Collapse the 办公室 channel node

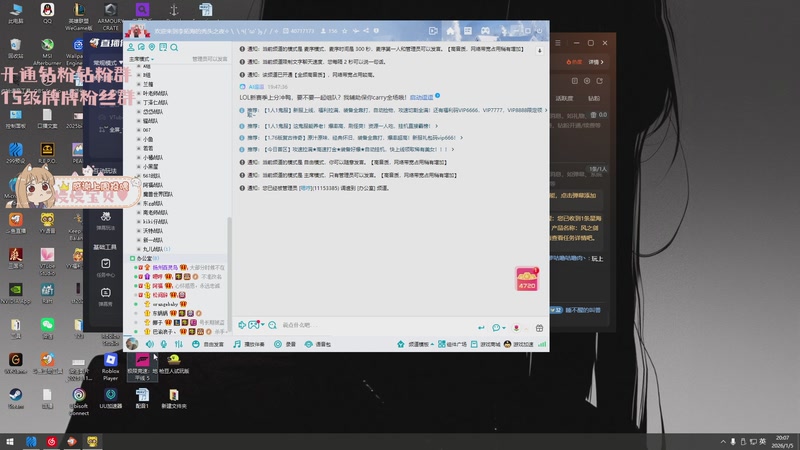point(133,259)
